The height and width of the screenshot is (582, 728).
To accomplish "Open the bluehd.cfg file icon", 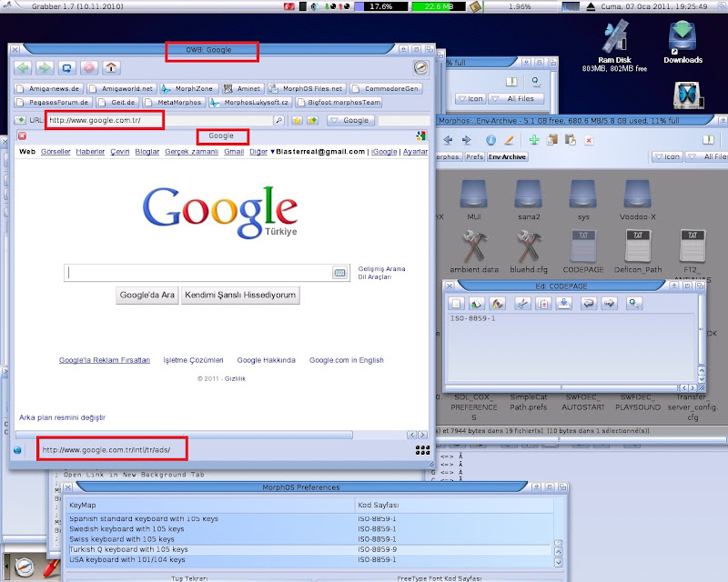I will coord(529,246).
